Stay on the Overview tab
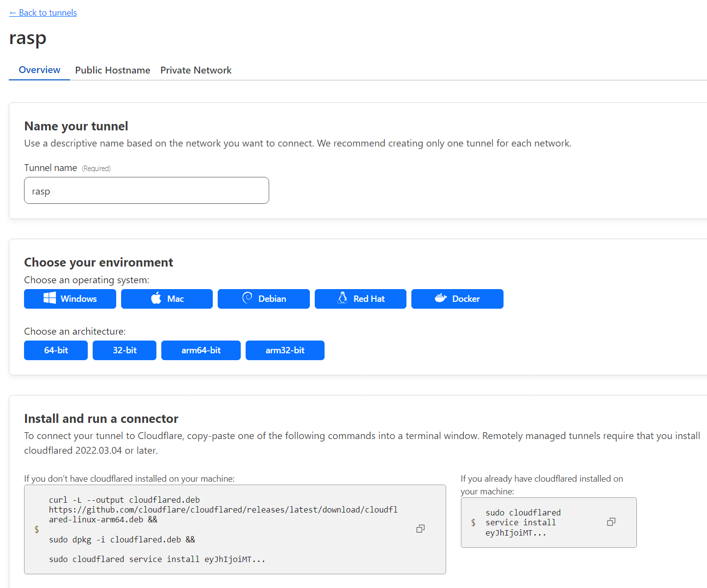This screenshot has height=588, width=707. (x=39, y=70)
